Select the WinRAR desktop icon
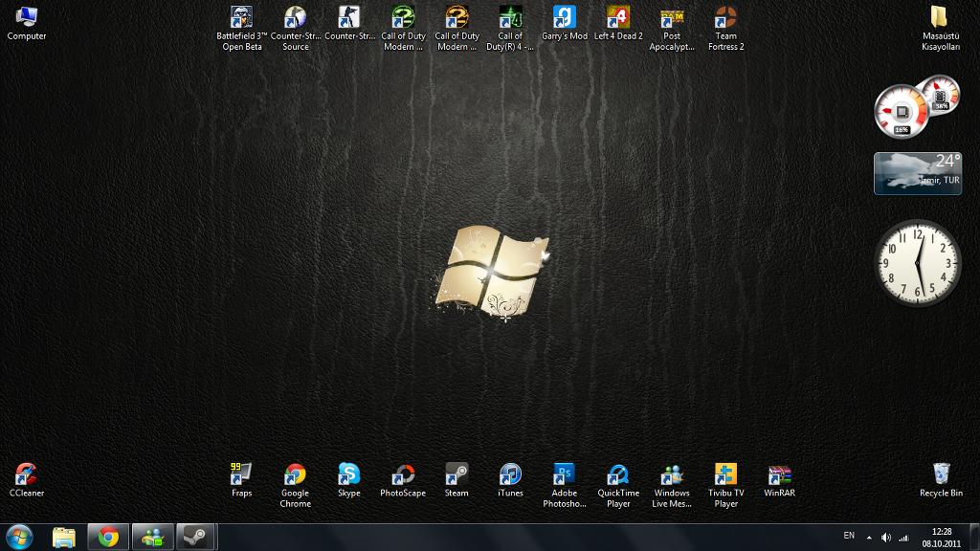 click(779, 475)
